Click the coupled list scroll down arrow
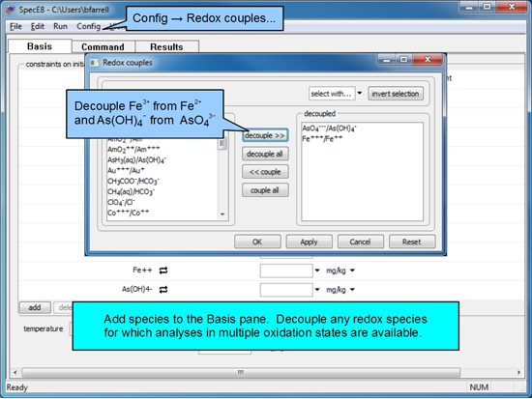 222,214
